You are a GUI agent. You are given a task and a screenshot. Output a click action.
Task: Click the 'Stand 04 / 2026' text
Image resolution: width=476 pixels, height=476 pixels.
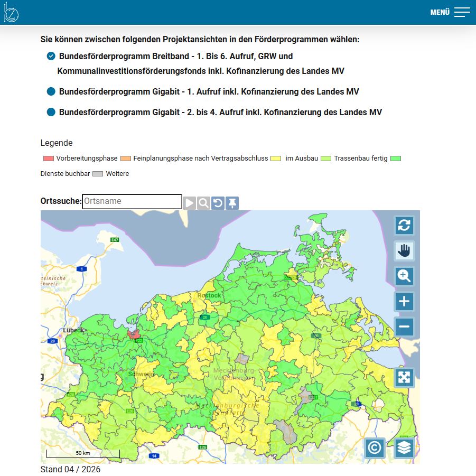[x=70, y=469]
